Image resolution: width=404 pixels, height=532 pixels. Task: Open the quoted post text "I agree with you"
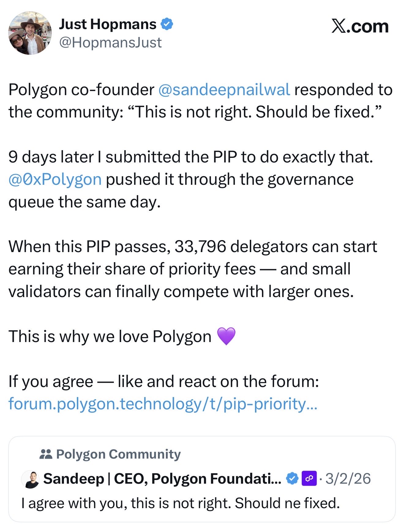coord(181,503)
